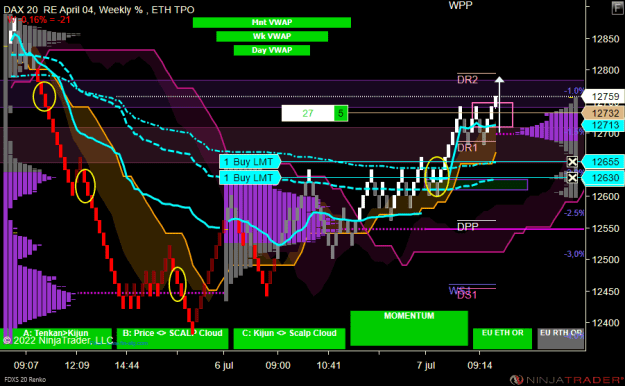
Task: Click the DPP pivot label
Action: point(468,226)
